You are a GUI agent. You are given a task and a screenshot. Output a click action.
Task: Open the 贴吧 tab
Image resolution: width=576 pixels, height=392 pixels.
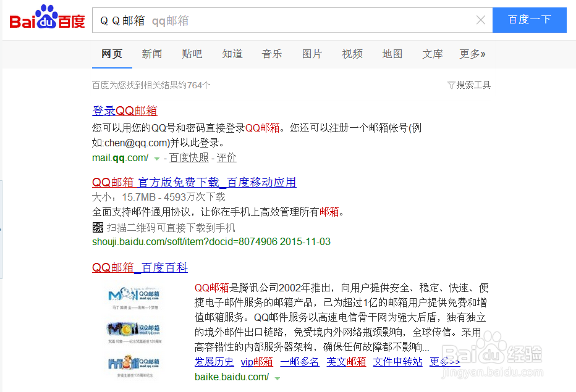coord(192,54)
